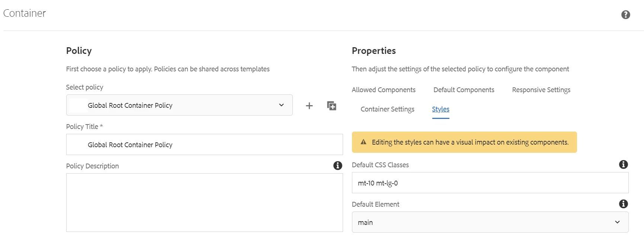Open the help icon beside Container title
644x239 pixels.
(x=625, y=14)
